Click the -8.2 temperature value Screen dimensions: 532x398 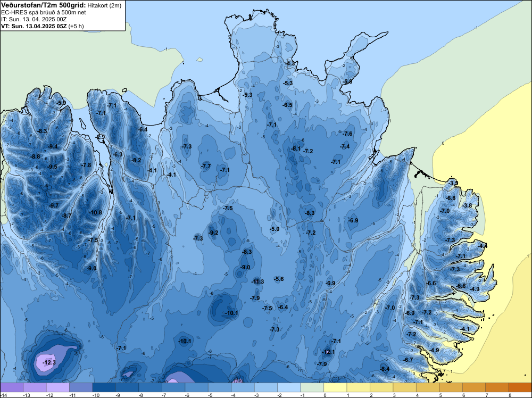(x=136, y=161)
